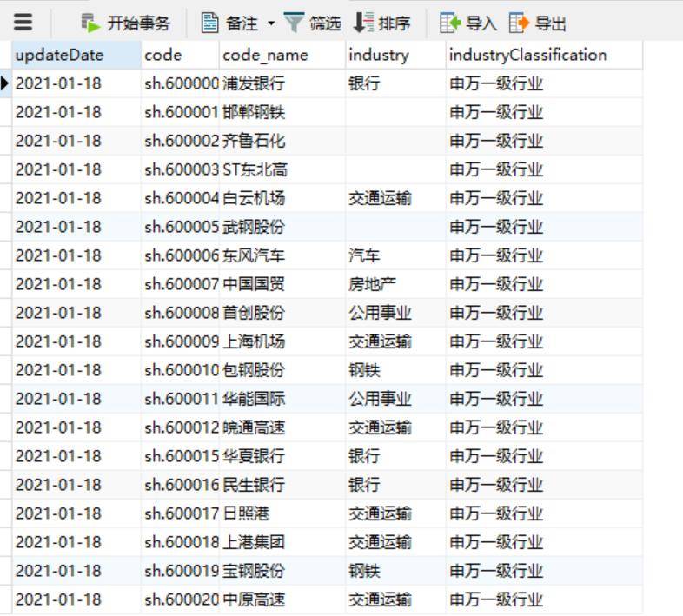683x616 pixels.
Task: Click the memo icon (备注)
Action: (x=209, y=23)
